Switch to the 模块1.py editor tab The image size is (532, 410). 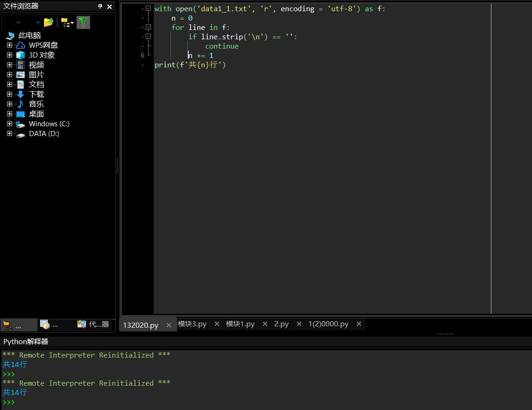click(240, 324)
